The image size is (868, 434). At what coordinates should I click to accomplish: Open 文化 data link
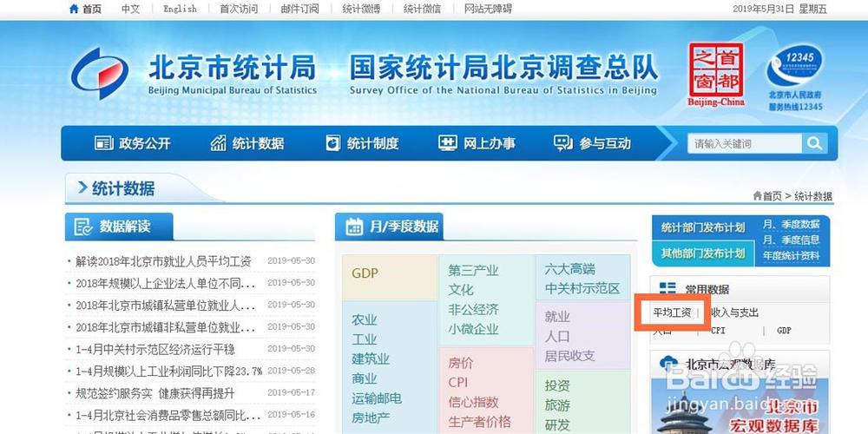click(461, 290)
